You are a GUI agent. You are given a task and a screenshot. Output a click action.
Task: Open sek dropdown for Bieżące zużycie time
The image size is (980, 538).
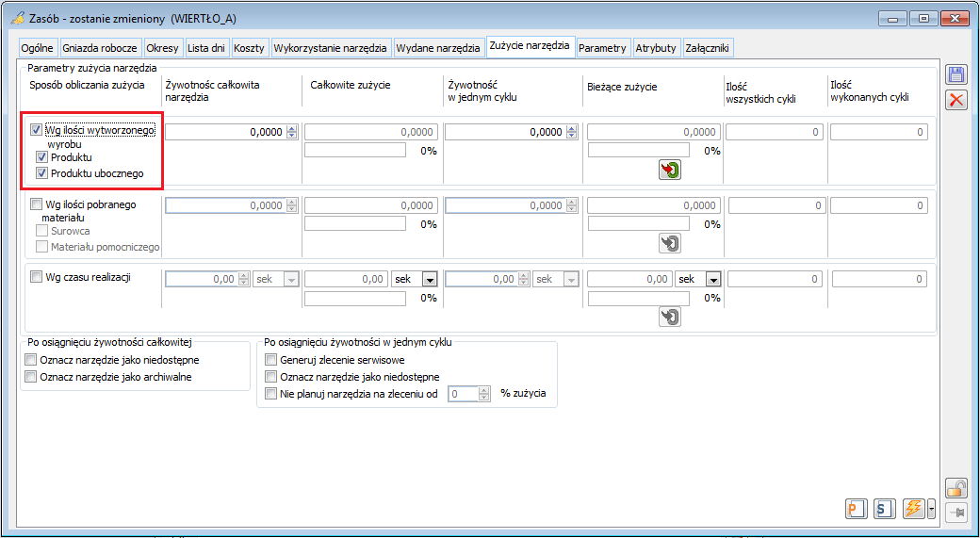713,279
